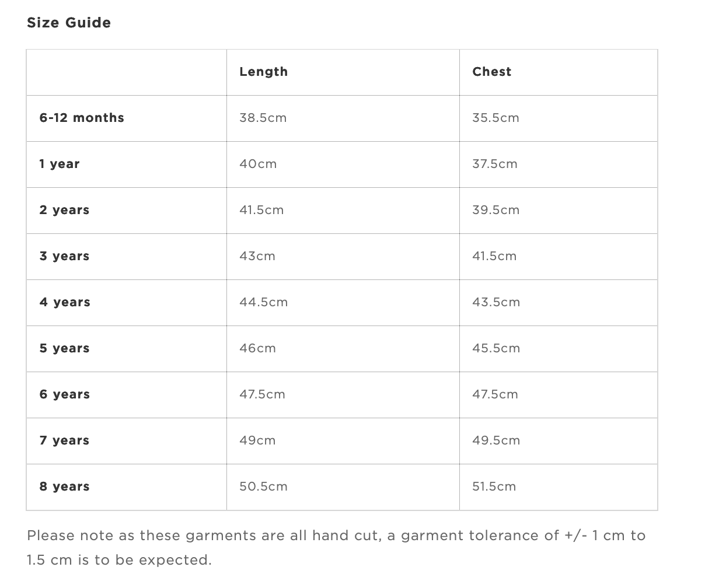Screen dimensions: 705x588
Task: Select the Chest column header
Action: pos(492,72)
